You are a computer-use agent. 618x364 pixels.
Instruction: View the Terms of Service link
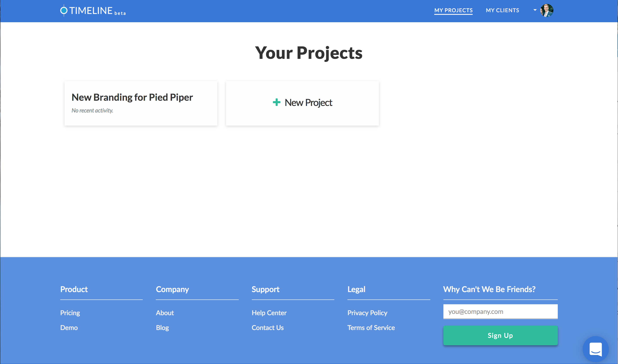click(371, 328)
